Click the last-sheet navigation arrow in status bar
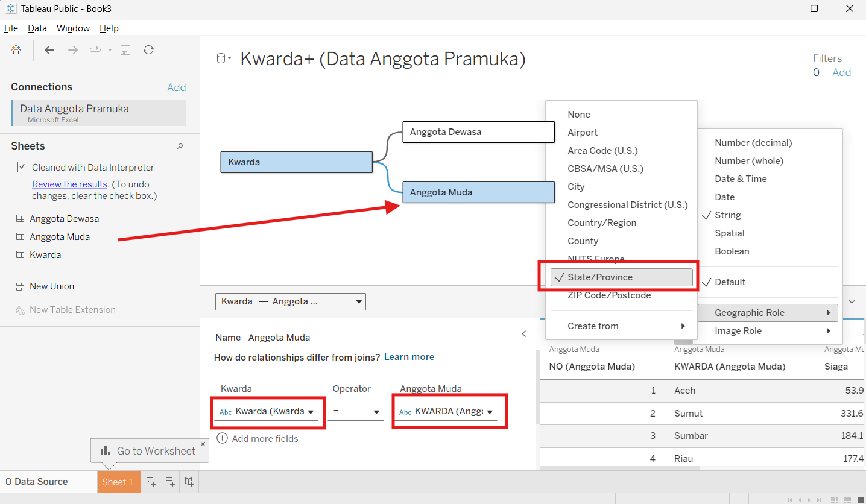 820,500
